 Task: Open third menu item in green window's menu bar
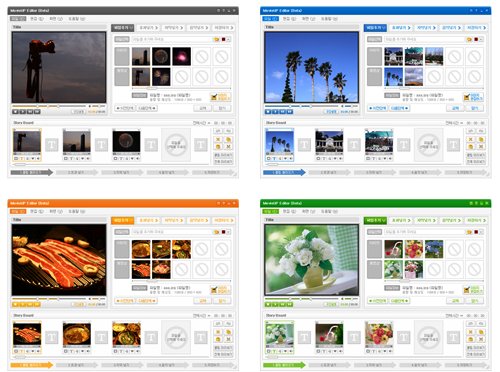click(x=308, y=211)
